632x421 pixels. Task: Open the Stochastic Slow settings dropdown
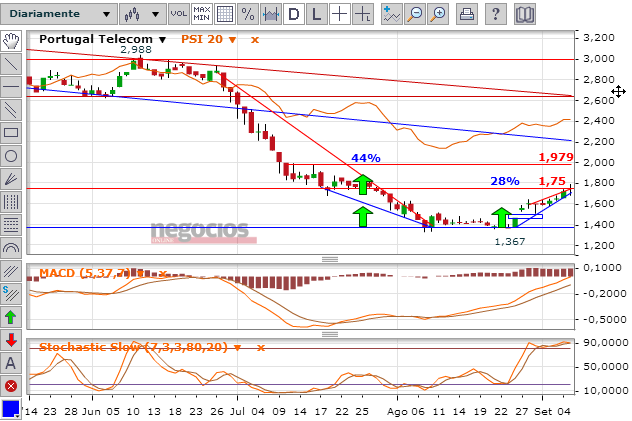pos(237,347)
